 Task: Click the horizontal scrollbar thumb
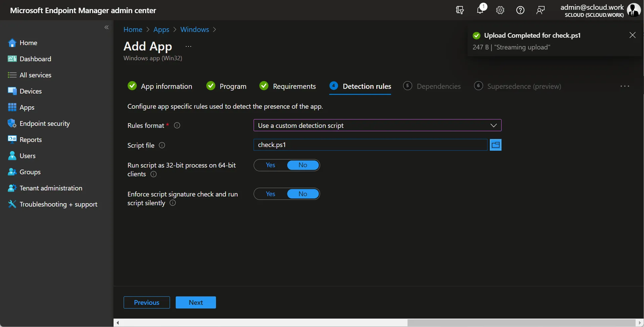[x=521, y=323]
